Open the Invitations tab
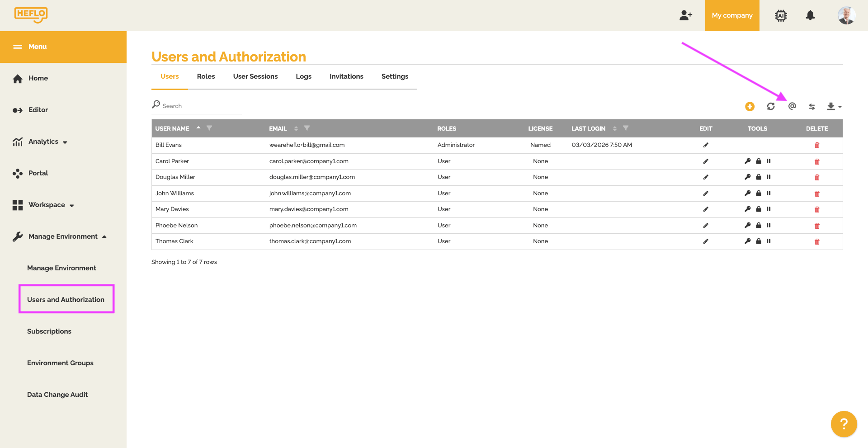Screen dimensions: 868x448 pyautogui.click(x=346, y=76)
